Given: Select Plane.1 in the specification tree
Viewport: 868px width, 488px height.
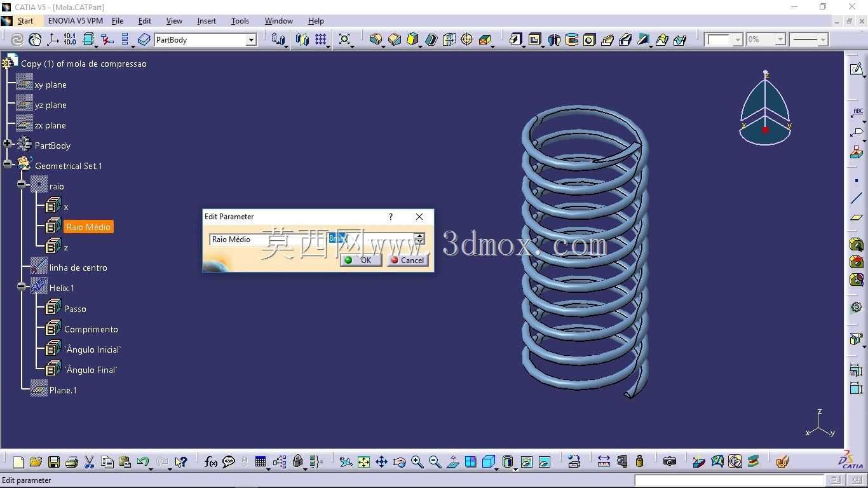Looking at the screenshot, I should pyautogui.click(x=63, y=390).
